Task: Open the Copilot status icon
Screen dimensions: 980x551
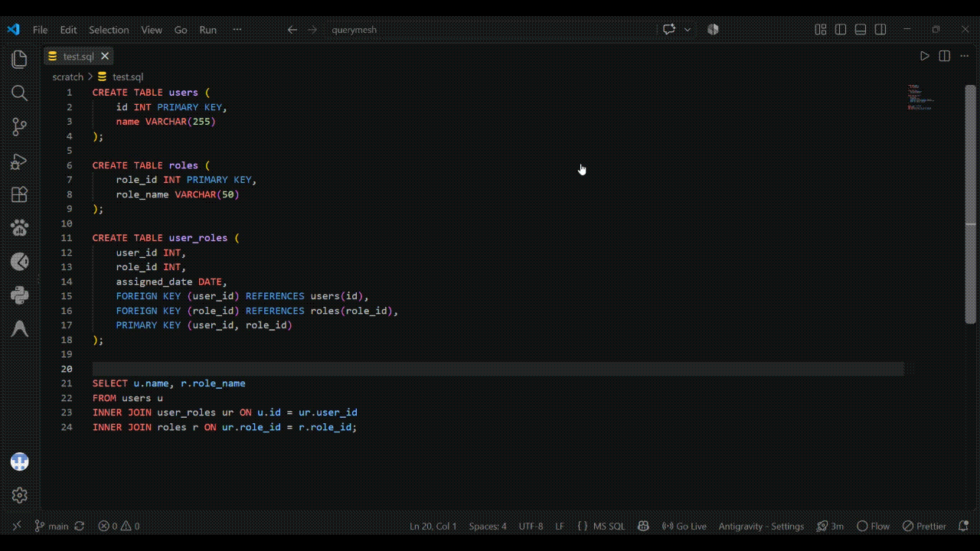Action: pos(643,526)
